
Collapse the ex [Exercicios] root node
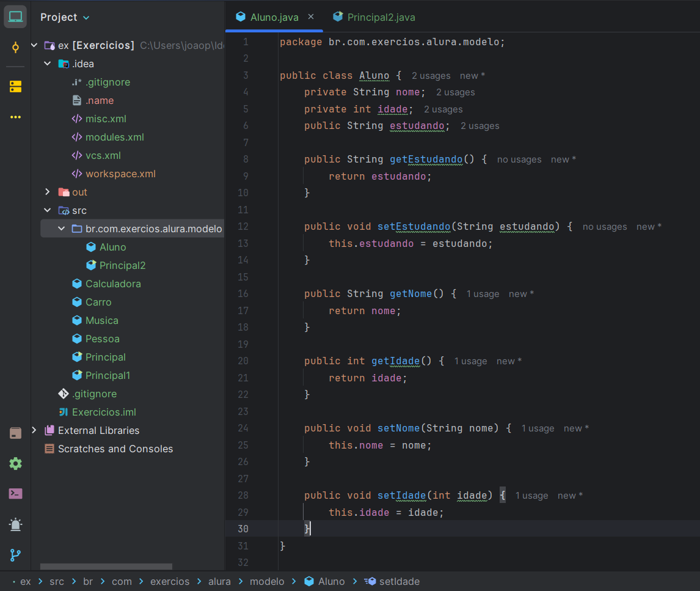[34, 45]
